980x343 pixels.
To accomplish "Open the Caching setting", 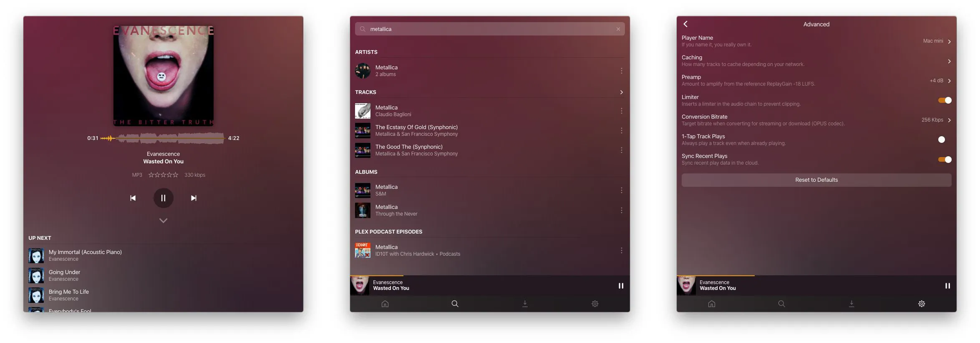I will coord(816,61).
